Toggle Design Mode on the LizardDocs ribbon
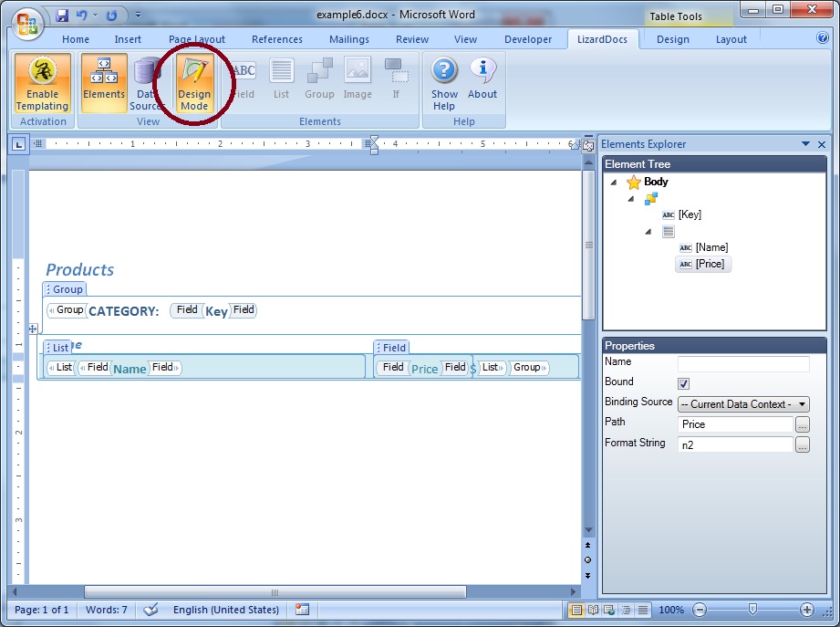 tap(194, 84)
